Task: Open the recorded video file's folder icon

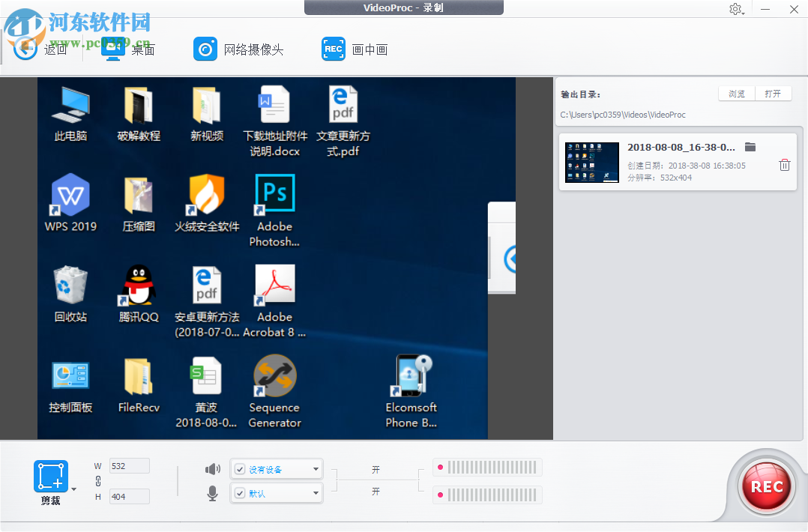Action: pyautogui.click(x=750, y=148)
